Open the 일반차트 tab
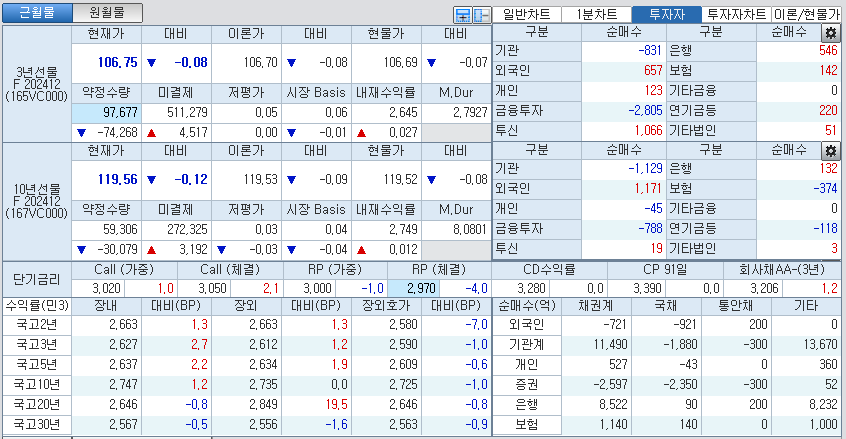The height and width of the screenshot is (439, 846). pos(526,15)
